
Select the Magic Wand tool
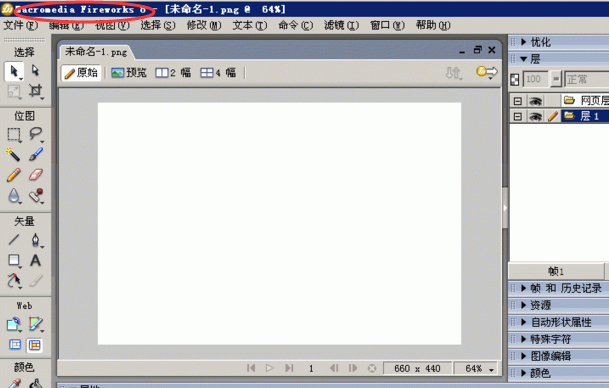(14, 154)
